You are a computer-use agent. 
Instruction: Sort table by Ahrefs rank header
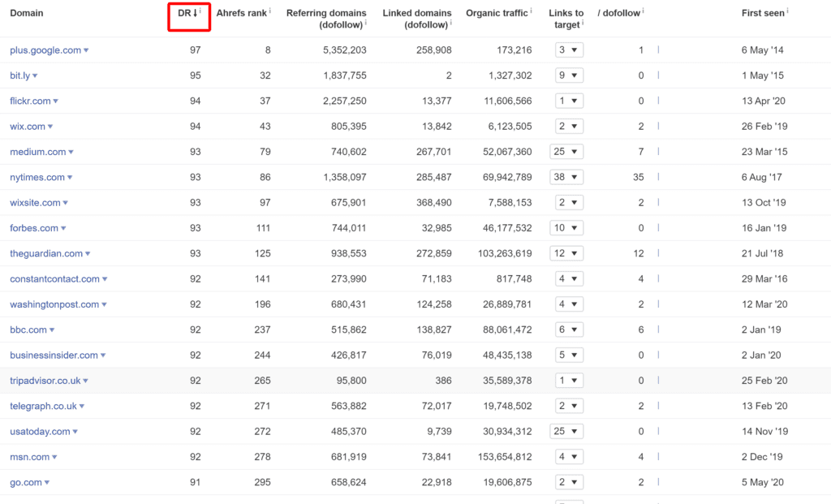tap(241, 13)
